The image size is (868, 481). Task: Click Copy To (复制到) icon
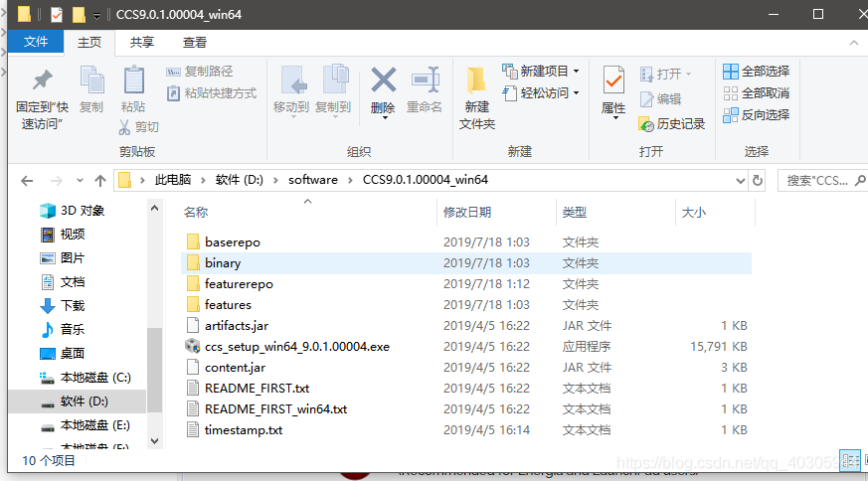click(335, 80)
